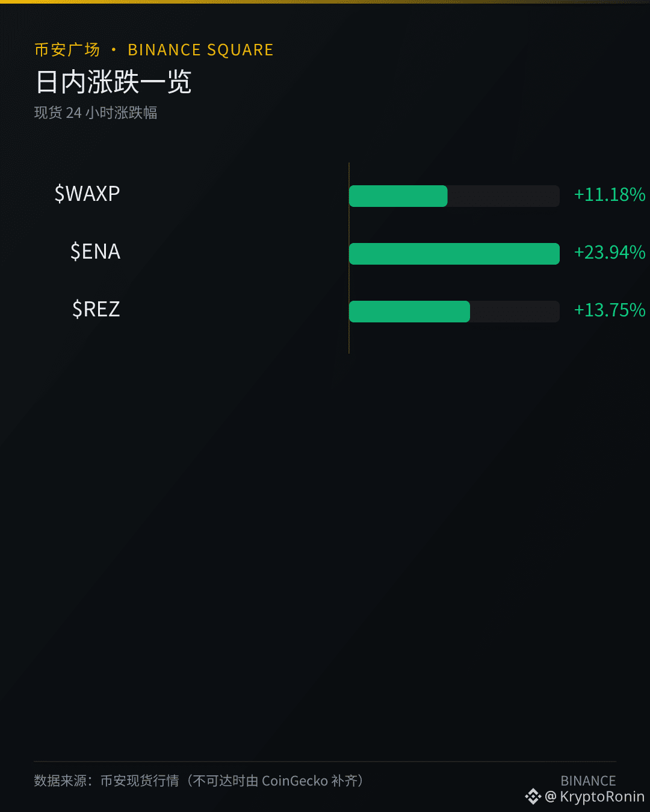Click the @ KryptoRonin handle

595,797
